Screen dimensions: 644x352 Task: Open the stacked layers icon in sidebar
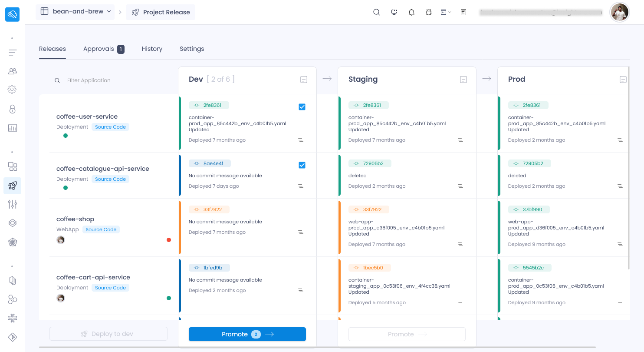point(13,223)
